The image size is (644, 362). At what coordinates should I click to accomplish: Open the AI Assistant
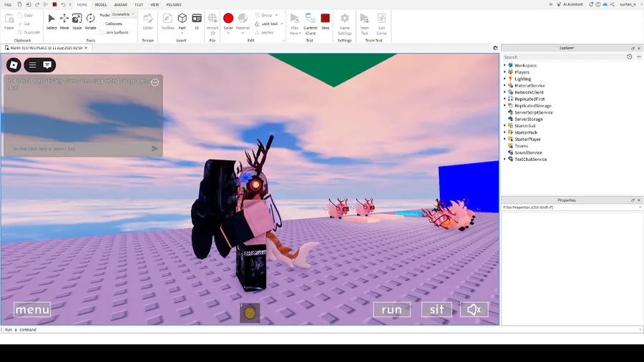pyautogui.click(x=570, y=4)
